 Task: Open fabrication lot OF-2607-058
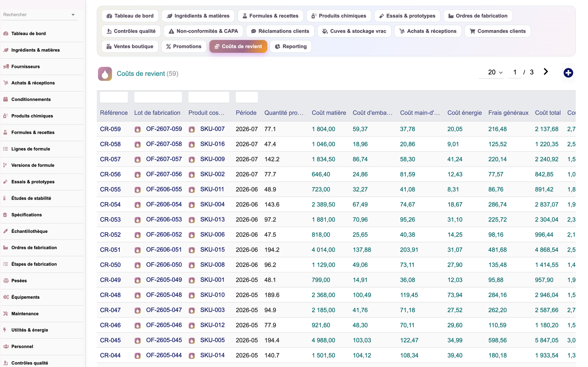click(164, 144)
